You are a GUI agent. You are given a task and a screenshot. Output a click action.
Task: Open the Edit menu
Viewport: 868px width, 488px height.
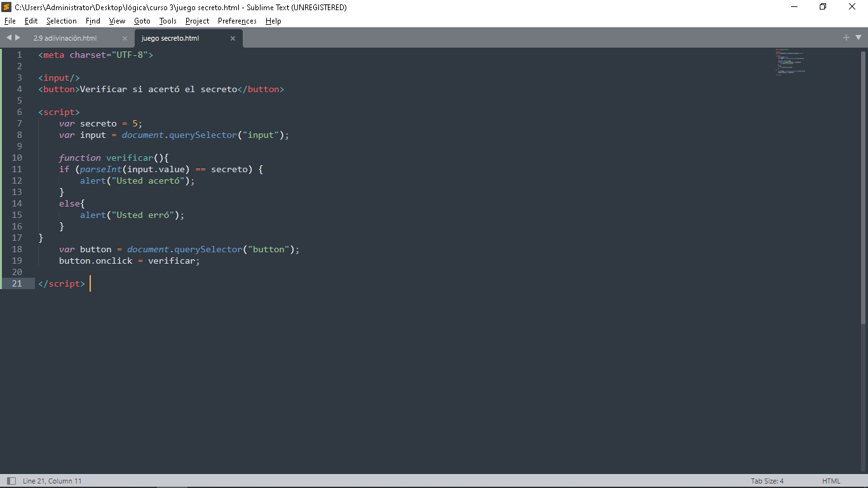click(x=31, y=21)
